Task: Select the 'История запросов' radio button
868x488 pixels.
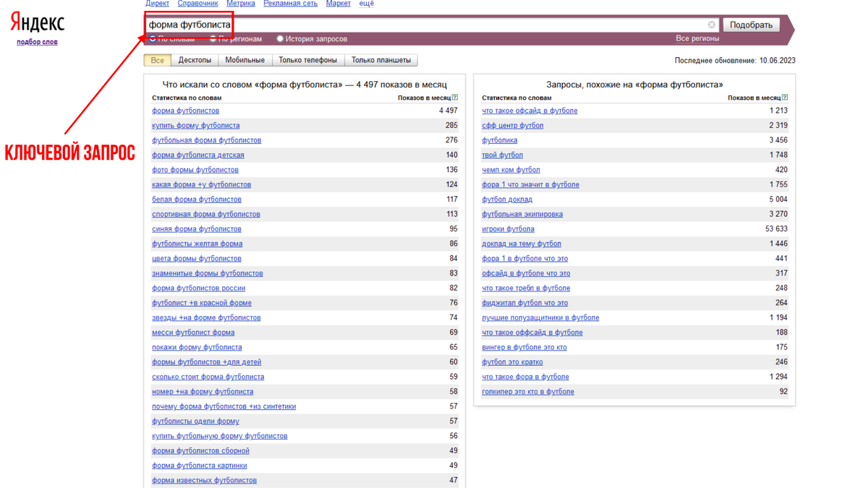Action: pyautogui.click(x=280, y=38)
